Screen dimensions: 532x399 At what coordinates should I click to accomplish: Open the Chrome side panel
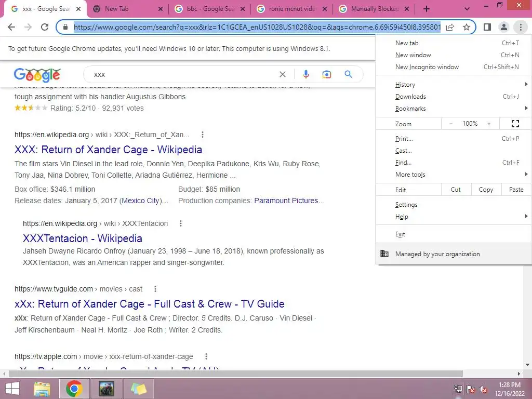coord(487,27)
